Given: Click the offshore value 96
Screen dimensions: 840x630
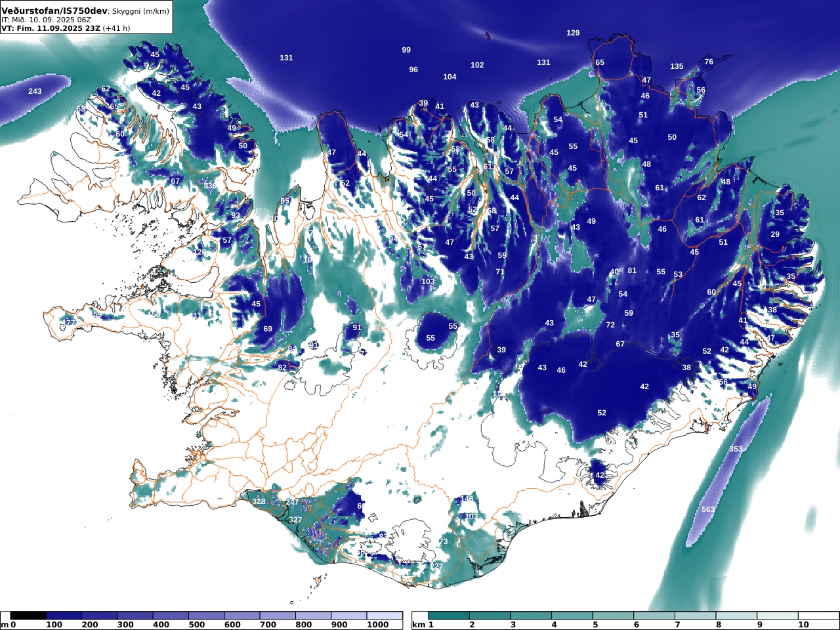Looking at the screenshot, I should [x=413, y=70].
